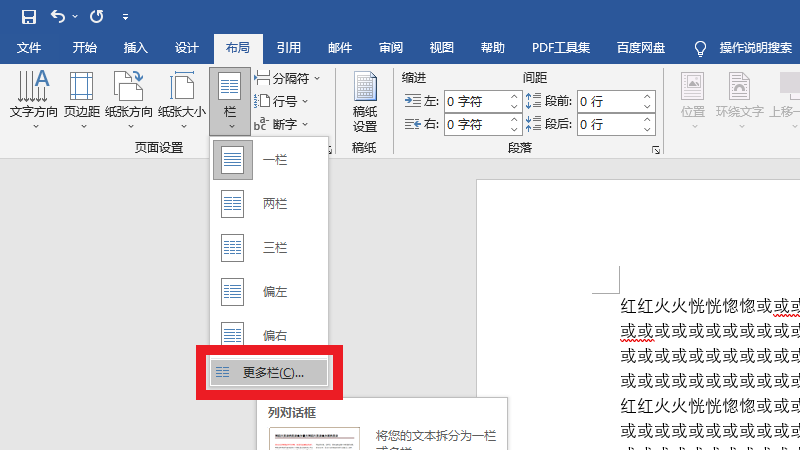Select the 偏左 left column option
Screen dimensions: 800x450
coord(269,291)
